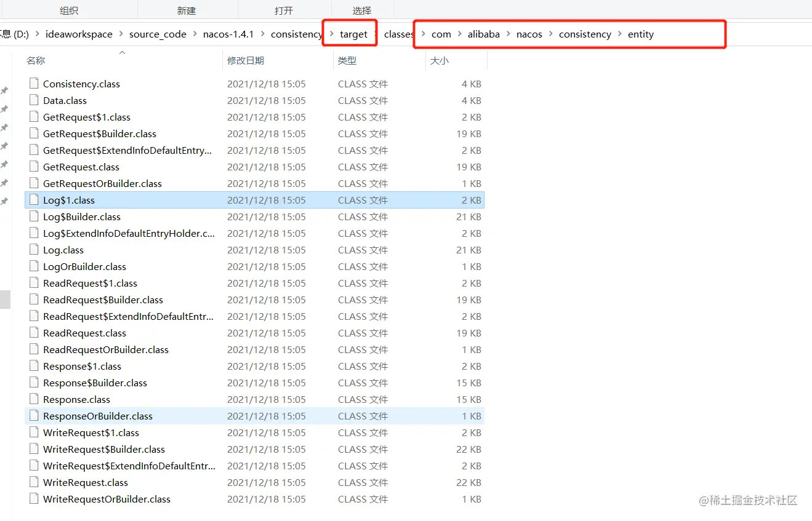The image size is (812, 521).
Task: Click the Data.class file icon
Action: tap(34, 100)
